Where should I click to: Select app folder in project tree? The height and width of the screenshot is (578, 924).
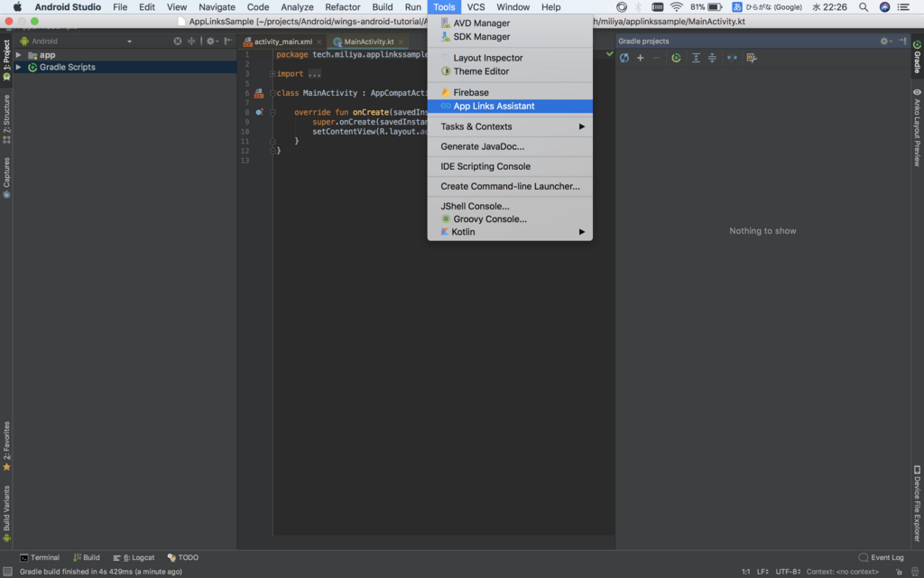point(42,55)
